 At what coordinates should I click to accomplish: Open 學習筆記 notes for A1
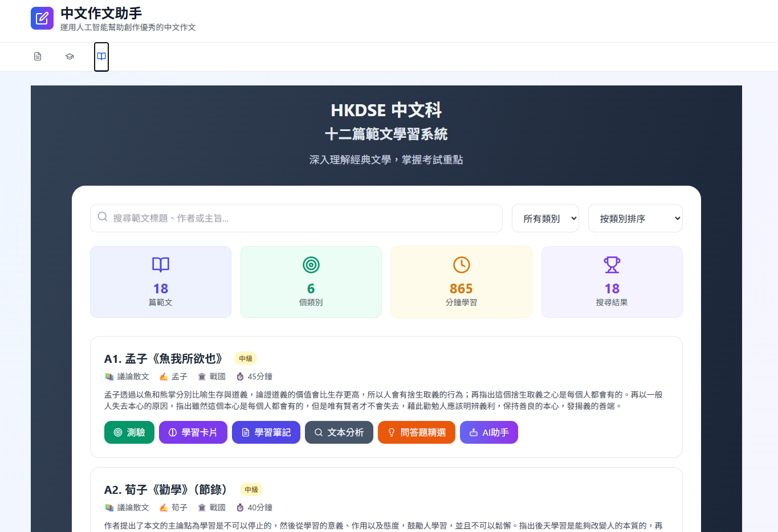click(x=266, y=432)
